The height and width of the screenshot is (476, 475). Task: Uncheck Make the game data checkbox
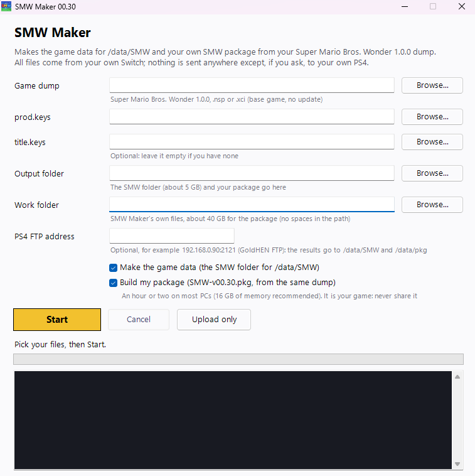click(113, 268)
